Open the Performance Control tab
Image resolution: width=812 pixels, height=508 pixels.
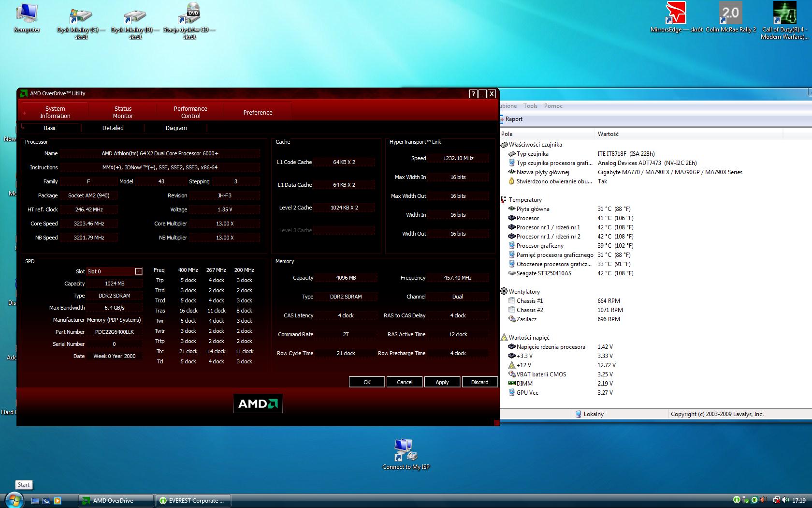(x=190, y=112)
